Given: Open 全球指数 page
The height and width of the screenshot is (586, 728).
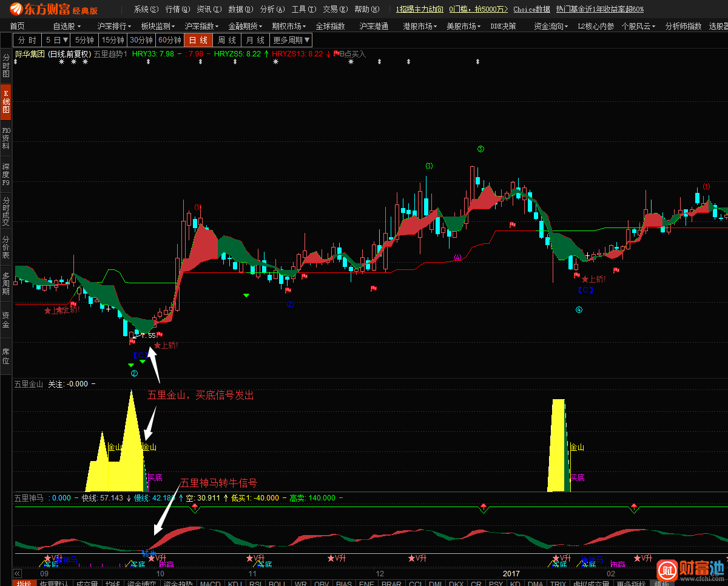Looking at the screenshot, I should (330, 26).
